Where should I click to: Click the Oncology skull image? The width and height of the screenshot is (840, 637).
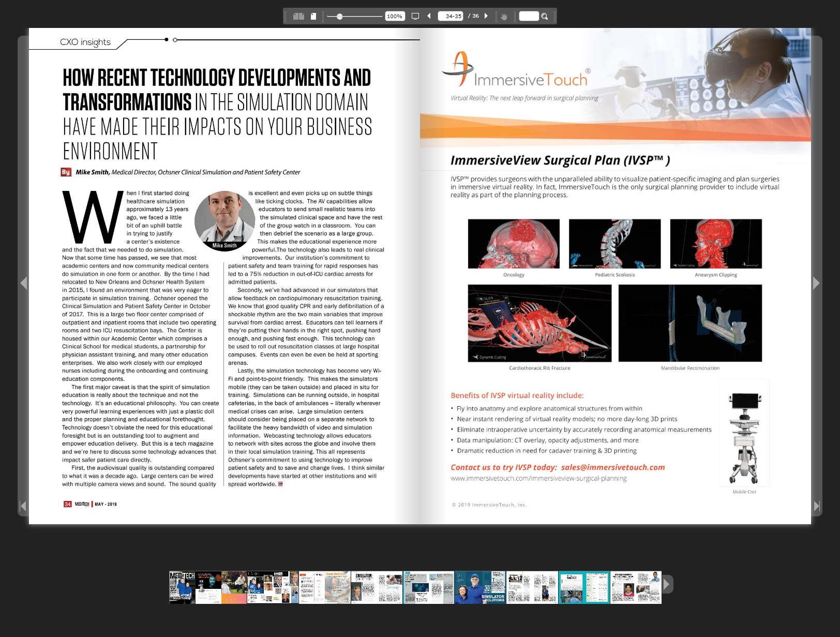tap(514, 244)
